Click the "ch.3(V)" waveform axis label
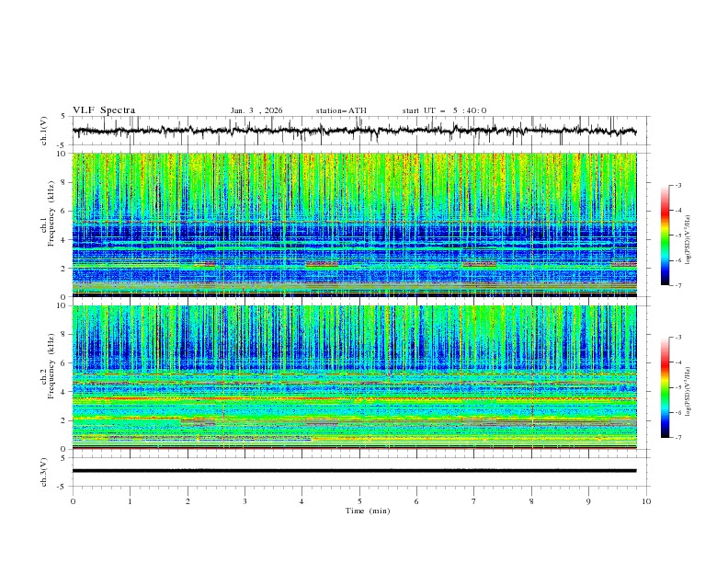The image size is (728, 563). [x=44, y=472]
